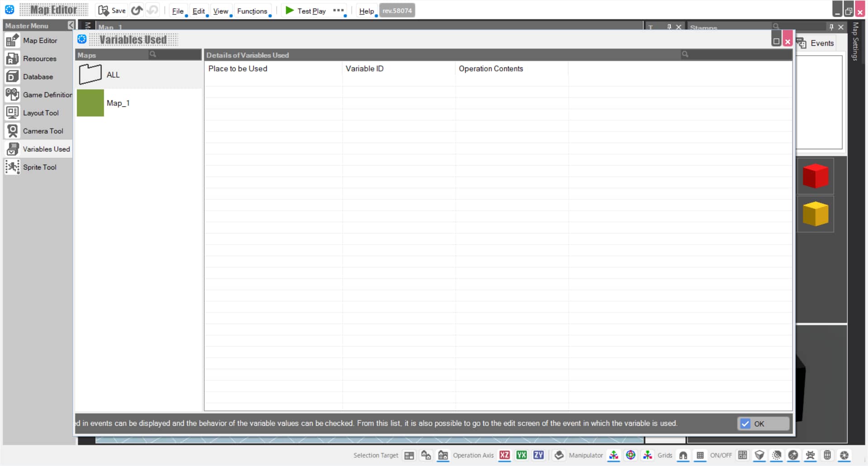
Task: Open the Edit menu
Action: (x=198, y=11)
